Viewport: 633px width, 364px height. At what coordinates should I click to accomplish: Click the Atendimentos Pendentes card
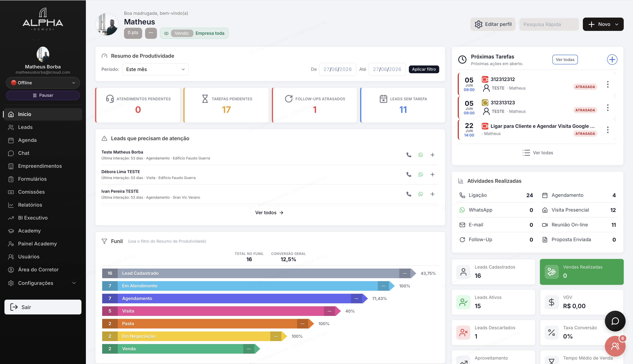pos(138,105)
